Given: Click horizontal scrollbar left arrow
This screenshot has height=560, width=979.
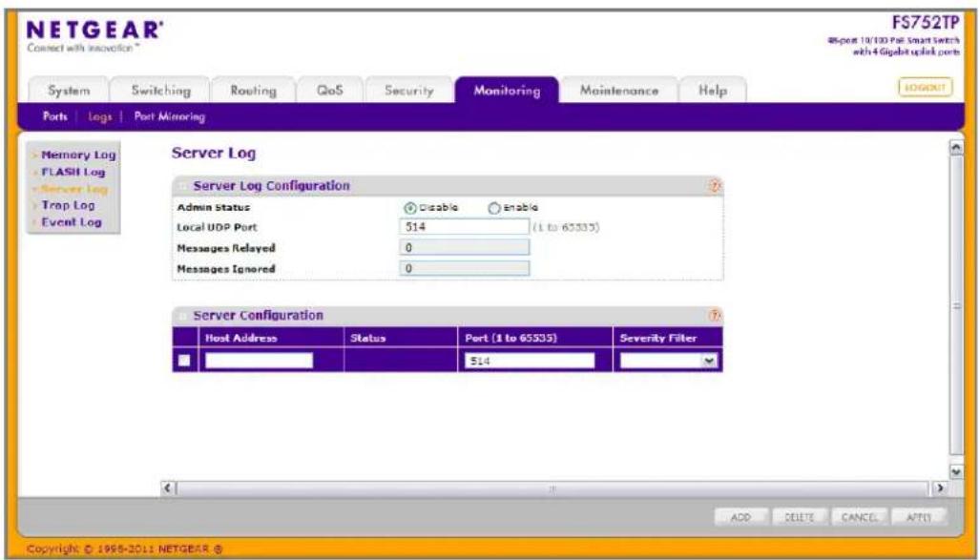Looking at the screenshot, I should click(x=168, y=487).
